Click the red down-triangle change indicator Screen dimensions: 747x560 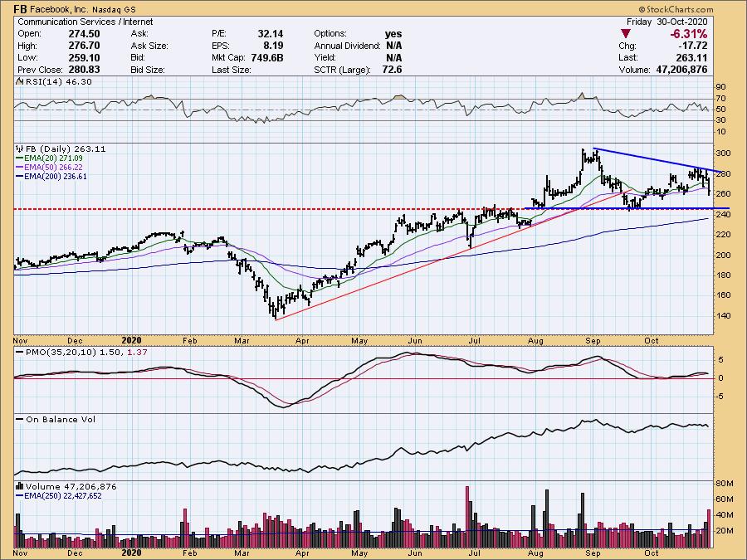(626, 34)
